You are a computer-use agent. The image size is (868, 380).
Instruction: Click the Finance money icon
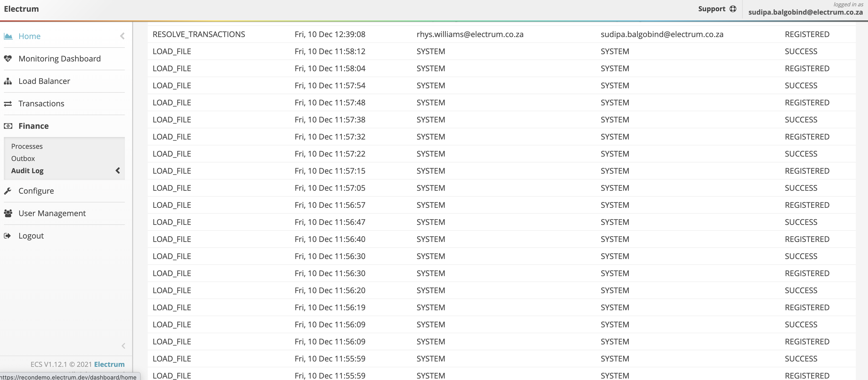[x=8, y=126]
